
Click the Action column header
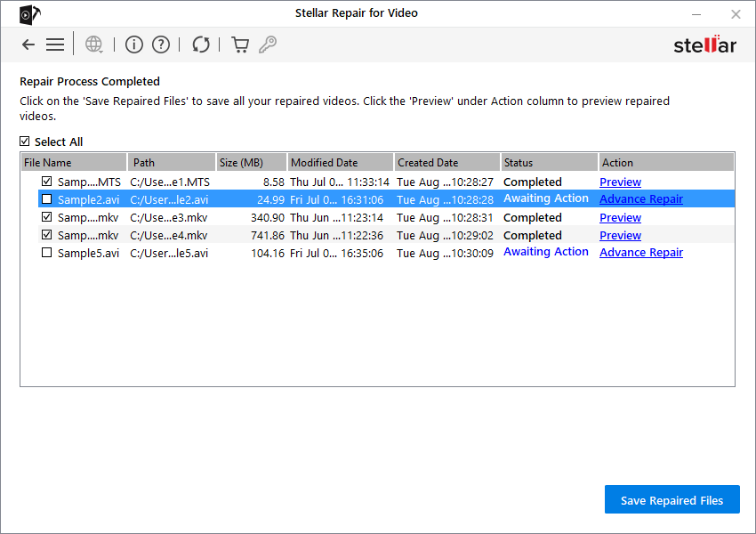click(666, 163)
